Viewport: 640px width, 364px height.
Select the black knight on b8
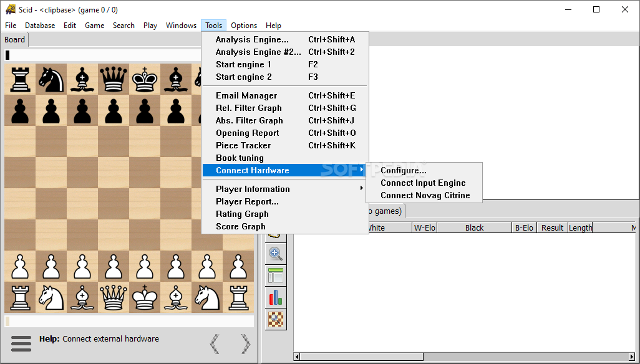tap(51, 79)
